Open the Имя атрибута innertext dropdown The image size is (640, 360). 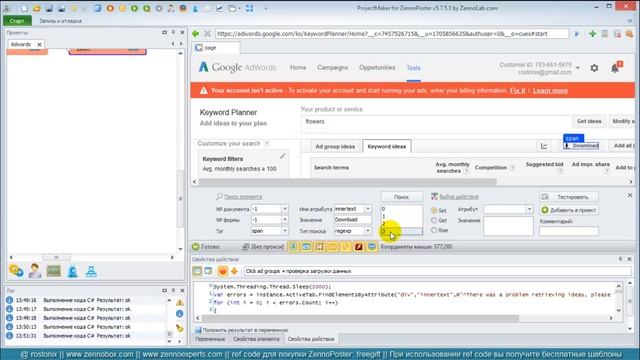click(x=368, y=209)
